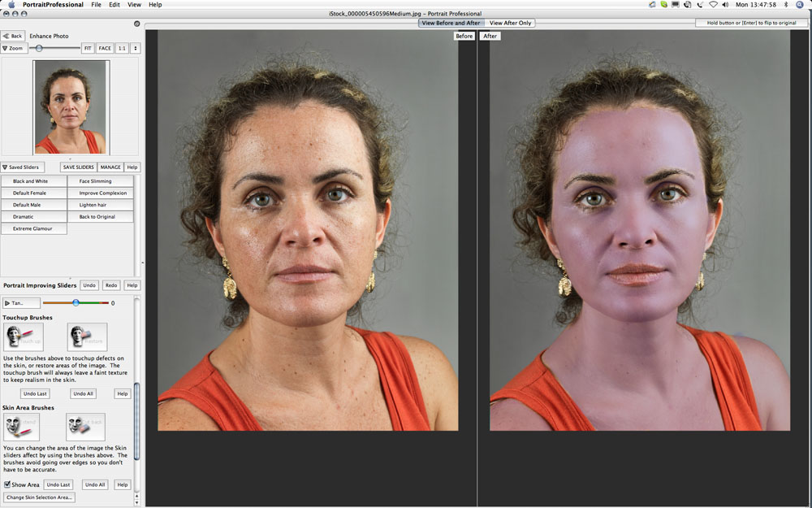Uncheck the Show Area checkbox

coord(7,484)
